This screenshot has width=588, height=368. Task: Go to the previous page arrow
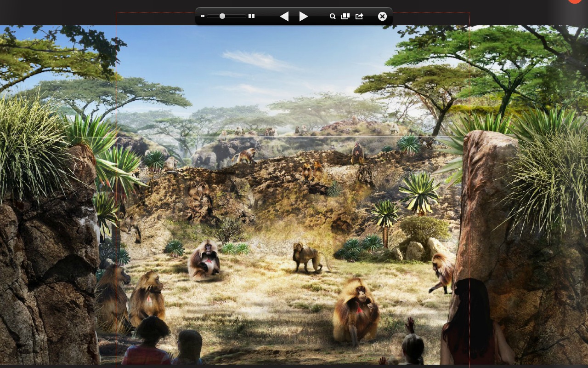point(284,16)
